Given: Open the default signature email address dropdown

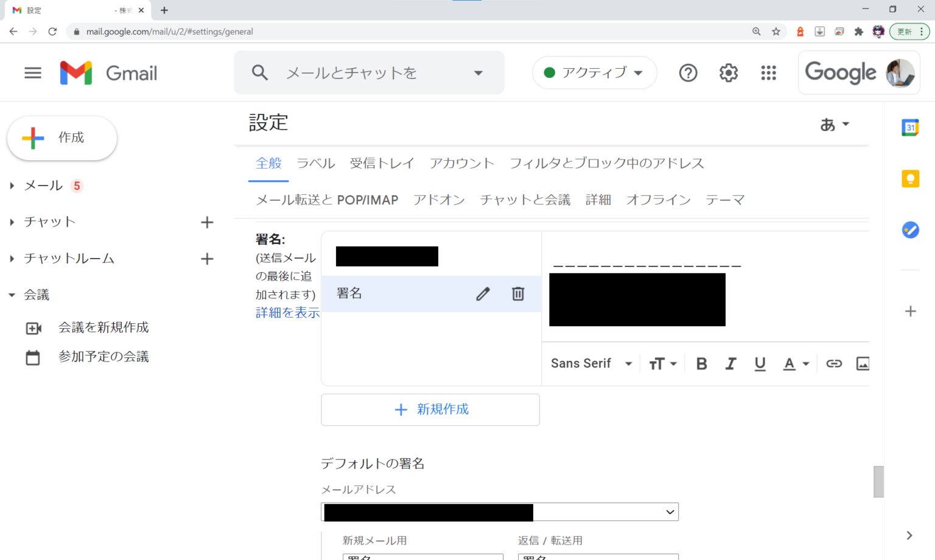Looking at the screenshot, I should tap(499, 512).
